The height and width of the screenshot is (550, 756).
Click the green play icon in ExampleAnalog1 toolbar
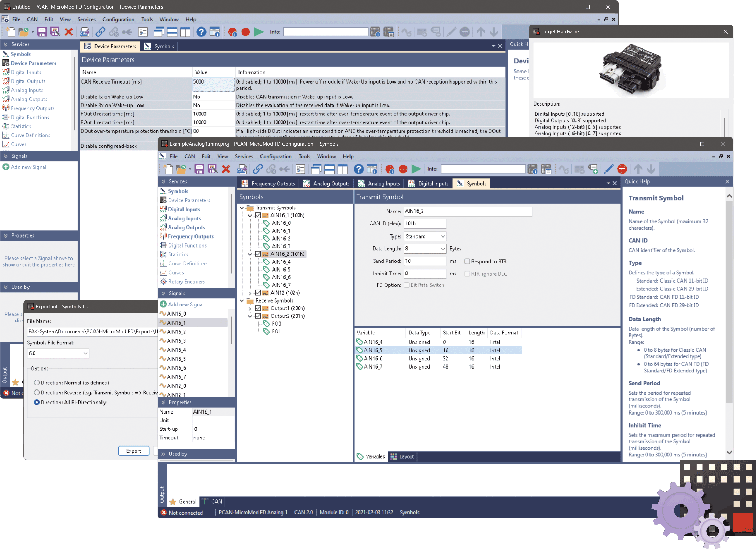[x=416, y=169]
